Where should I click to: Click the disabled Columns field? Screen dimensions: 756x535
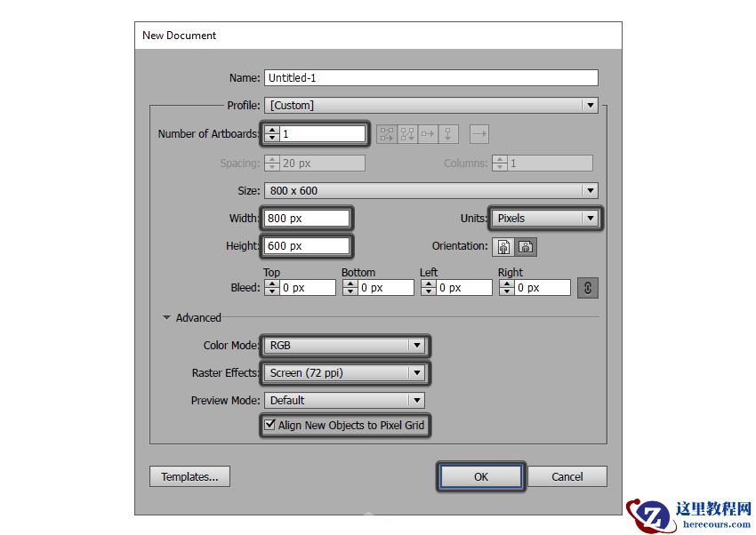(x=551, y=164)
